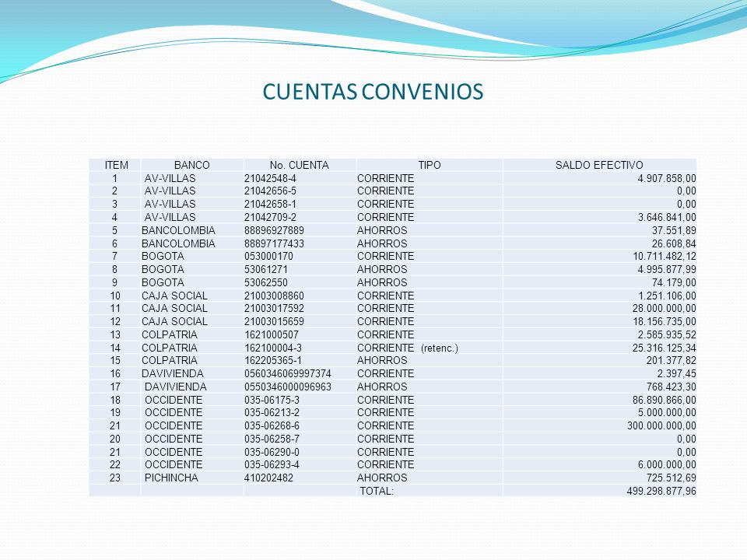Select account number 035-06290-0
The image size is (747, 560).
272,452
